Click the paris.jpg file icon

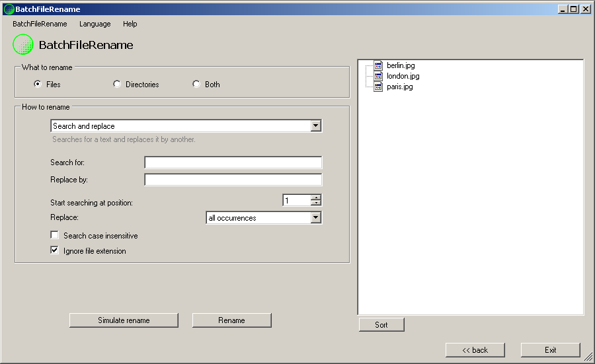point(378,87)
